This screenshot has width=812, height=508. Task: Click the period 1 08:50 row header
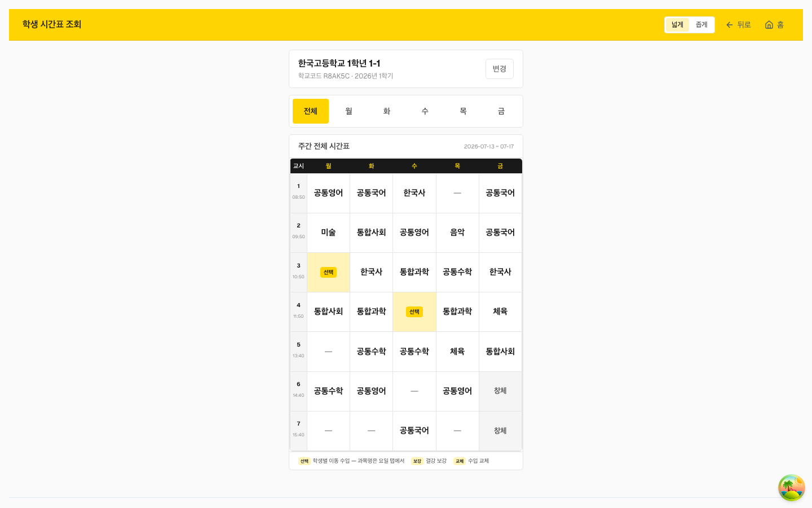point(299,193)
